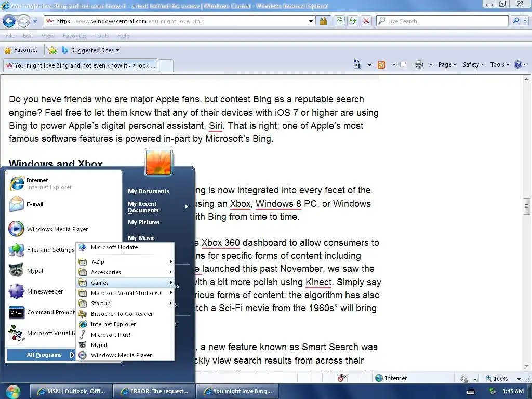Click the Print icon
532x399 pixels.
point(419,64)
